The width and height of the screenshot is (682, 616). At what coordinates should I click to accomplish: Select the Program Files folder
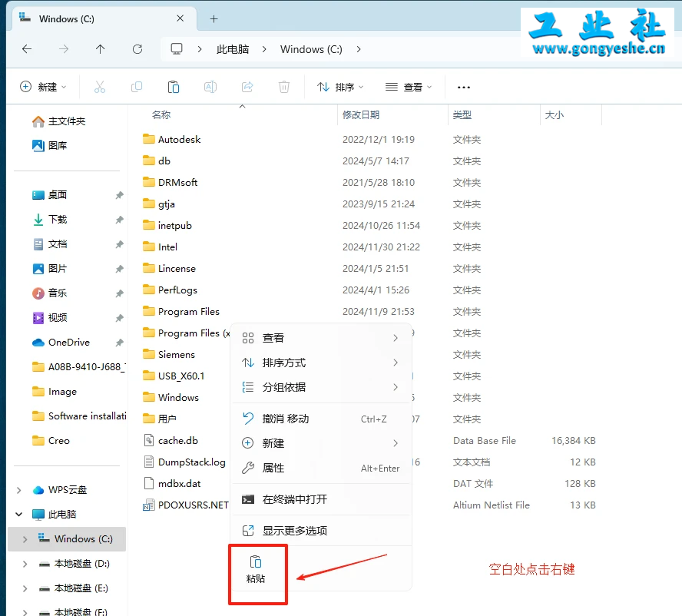point(181,312)
